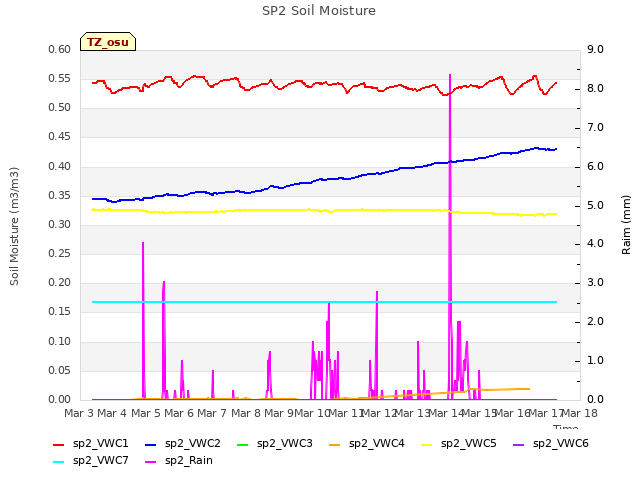640x480 pixels.
Task: Click the 5.0 right axis value
Action: [x=595, y=205]
